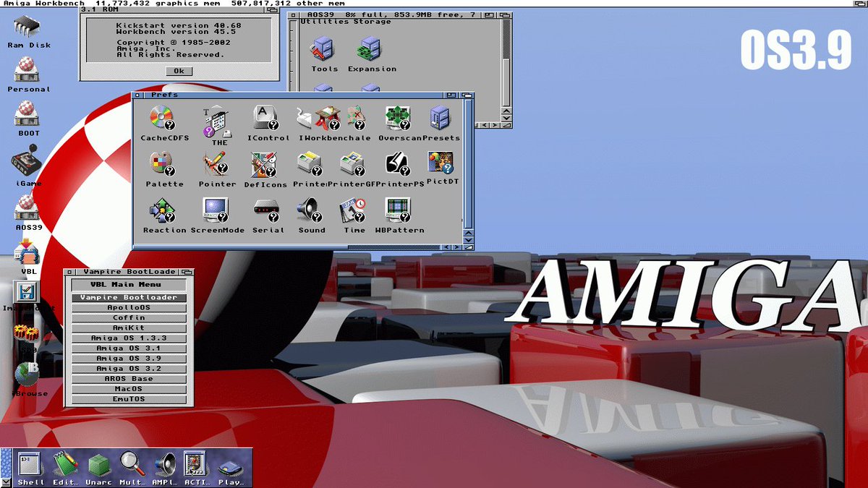
Task: Choose AmiKit in VBL menu
Action: (x=129, y=328)
